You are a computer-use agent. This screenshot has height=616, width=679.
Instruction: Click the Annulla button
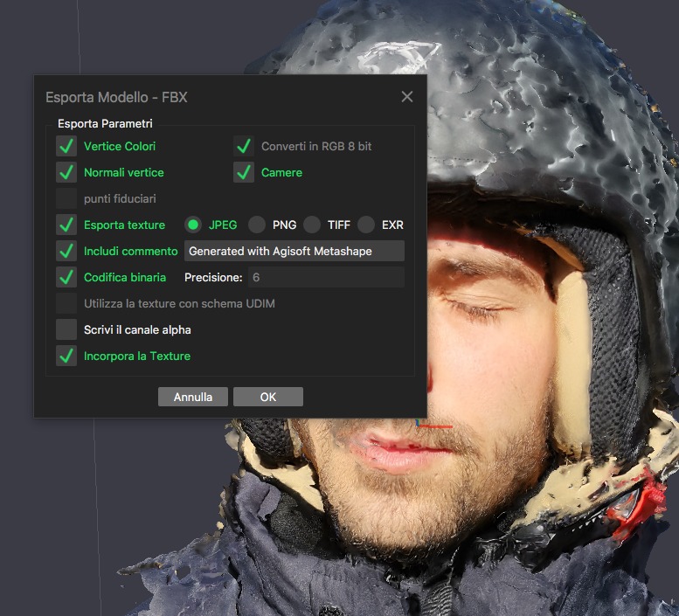pyautogui.click(x=193, y=397)
